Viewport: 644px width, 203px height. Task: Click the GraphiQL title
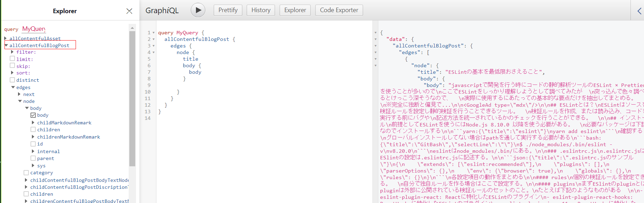(x=162, y=10)
